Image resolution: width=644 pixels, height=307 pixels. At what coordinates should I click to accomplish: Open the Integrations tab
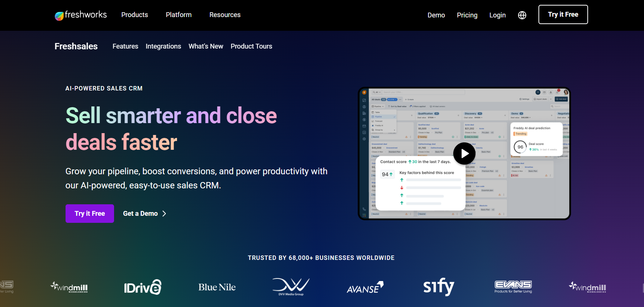[163, 46]
